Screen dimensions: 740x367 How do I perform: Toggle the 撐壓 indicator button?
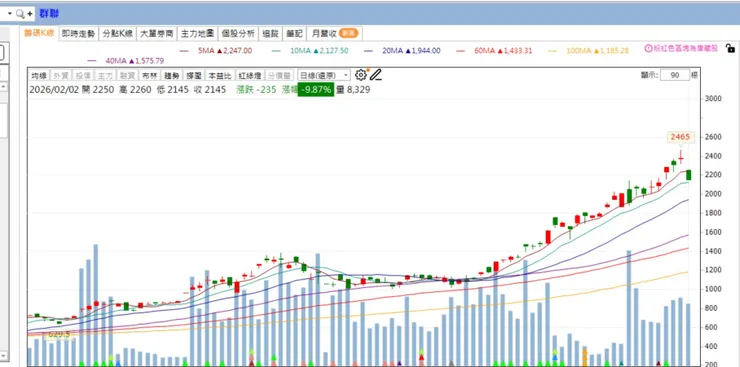pos(193,75)
